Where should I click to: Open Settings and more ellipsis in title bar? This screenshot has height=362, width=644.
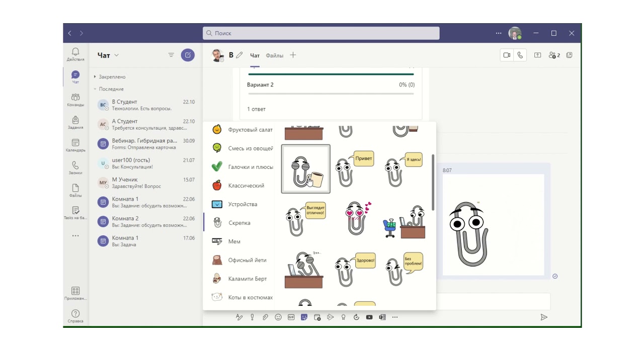coord(499,33)
